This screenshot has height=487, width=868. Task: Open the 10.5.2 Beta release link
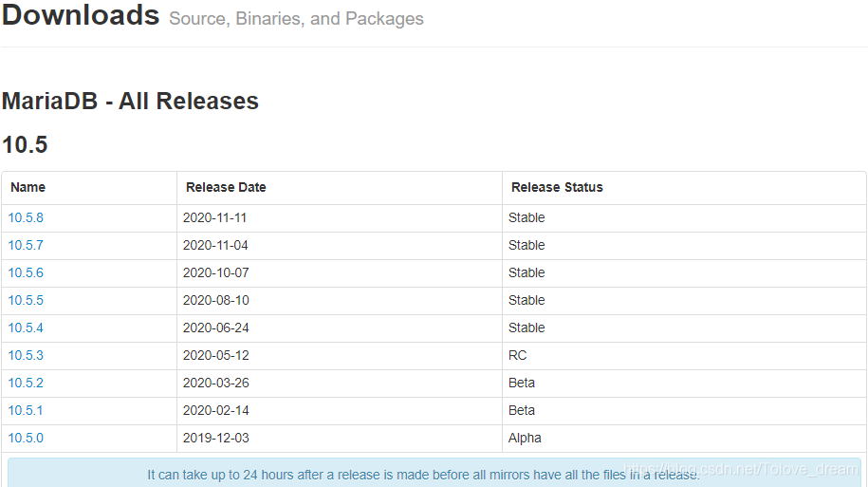click(x=26, y=383)
